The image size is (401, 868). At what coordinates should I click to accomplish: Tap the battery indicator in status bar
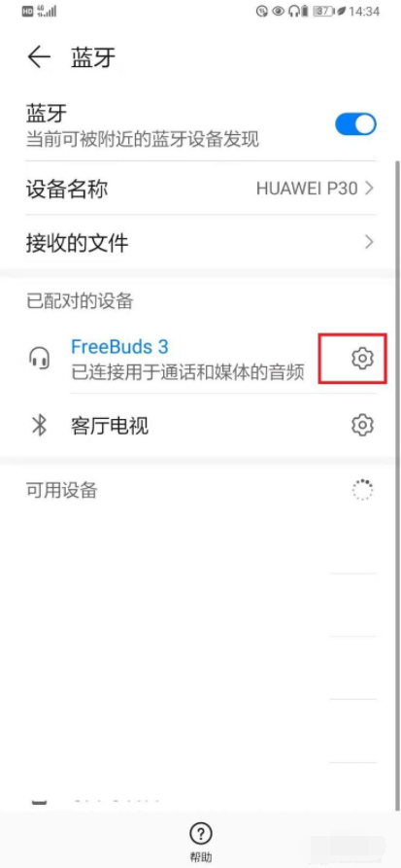(x=323, y=11)
